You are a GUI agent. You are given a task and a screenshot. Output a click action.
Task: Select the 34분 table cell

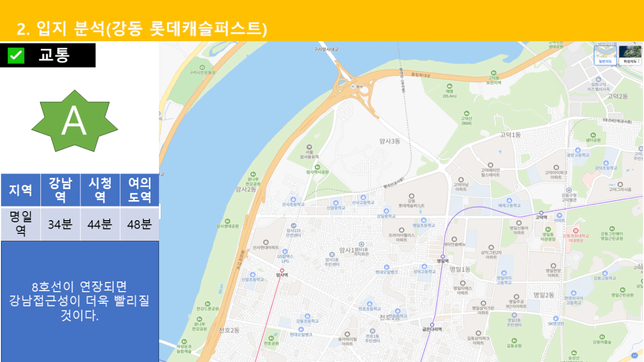click(60, 224)
